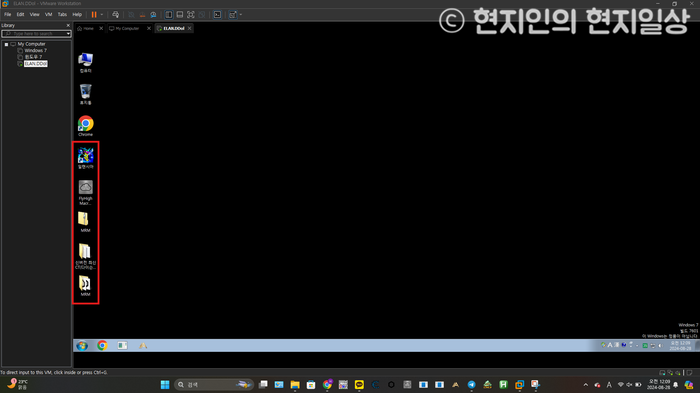The width and height of the screenshot is (700, 393).
Task: Close the ELAN.DDol tab
Action: pyautogui.click(x=190, y=29)
